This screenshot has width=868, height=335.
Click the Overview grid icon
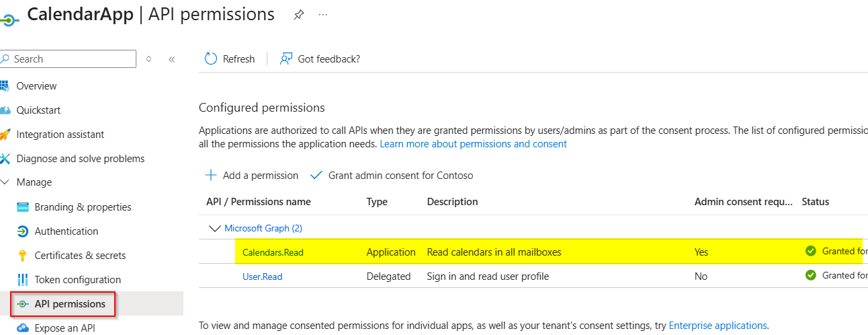click(5, 86)
